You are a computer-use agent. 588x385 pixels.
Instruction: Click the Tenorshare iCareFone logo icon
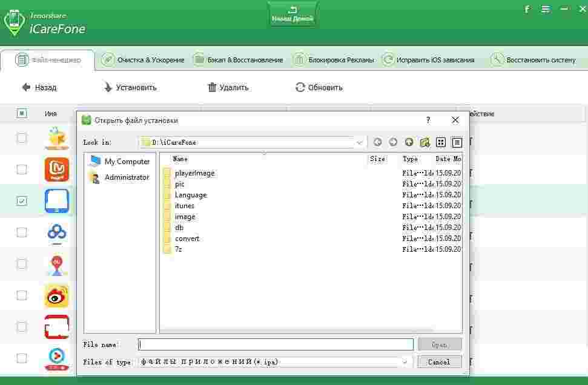(x=15, y=22)
